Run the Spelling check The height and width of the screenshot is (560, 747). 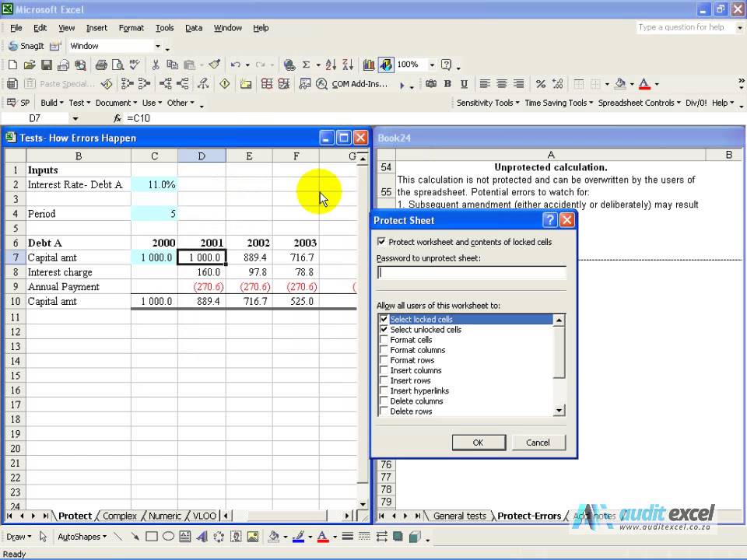(x=135, y=65)
